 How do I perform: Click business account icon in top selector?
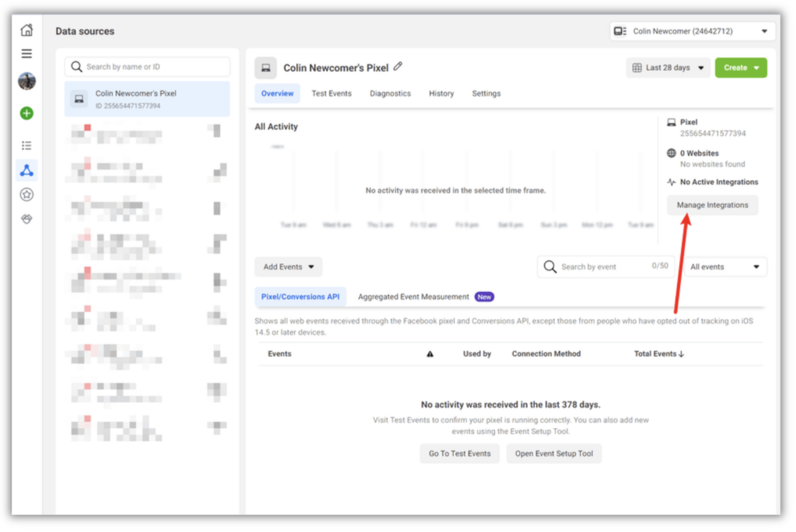tap(620, 31)
